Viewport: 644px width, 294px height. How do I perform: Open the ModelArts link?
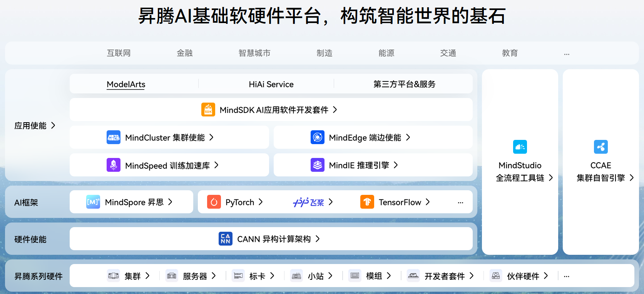coord(126,84)
